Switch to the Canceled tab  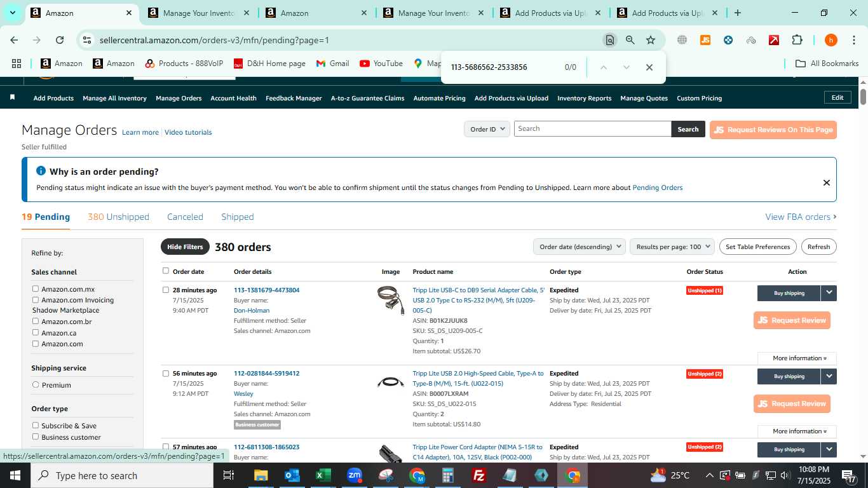click(x=185, y=217)
